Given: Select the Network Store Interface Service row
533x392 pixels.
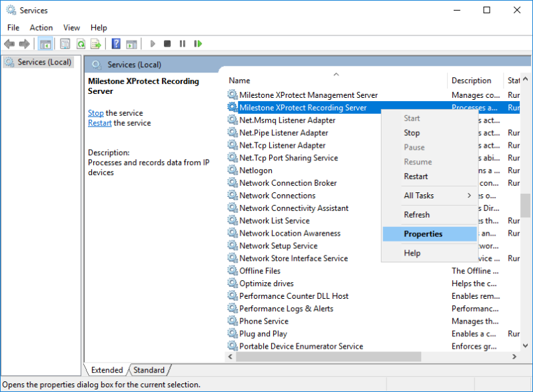Looking at the screenshot, I should click(x=293, y=258).
